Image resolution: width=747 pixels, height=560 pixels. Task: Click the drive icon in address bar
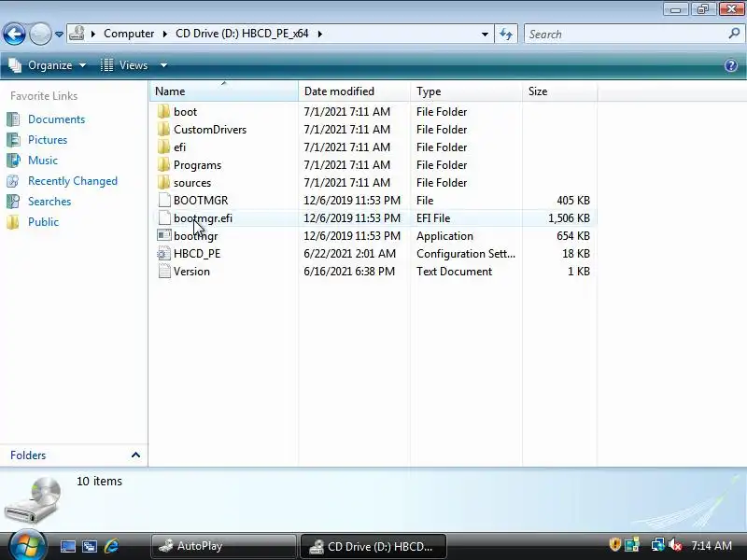[78, 34]
